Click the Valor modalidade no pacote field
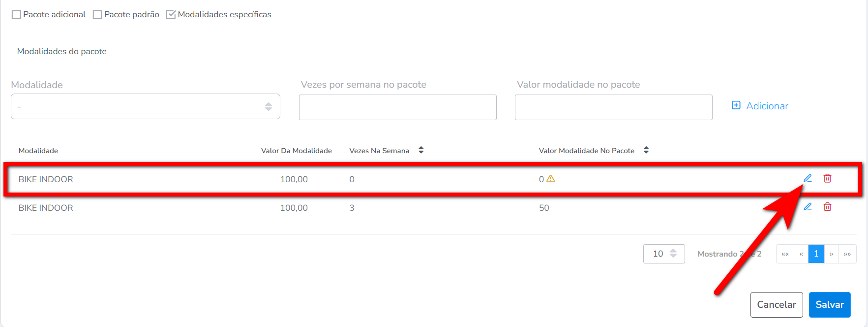The height and width of the screenshot is (327, 868). coord(613,107)
